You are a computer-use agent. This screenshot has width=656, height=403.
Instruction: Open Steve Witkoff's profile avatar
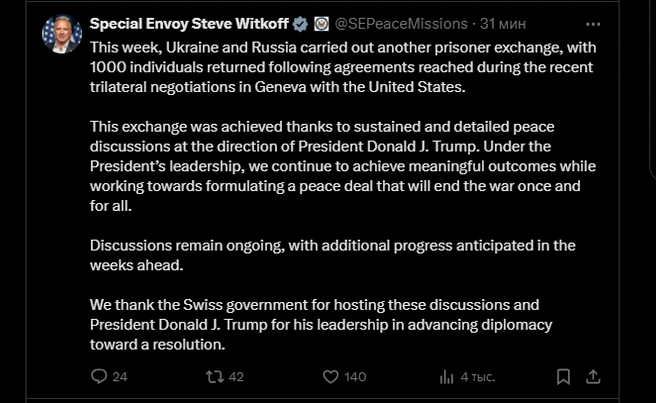(62, 33)
